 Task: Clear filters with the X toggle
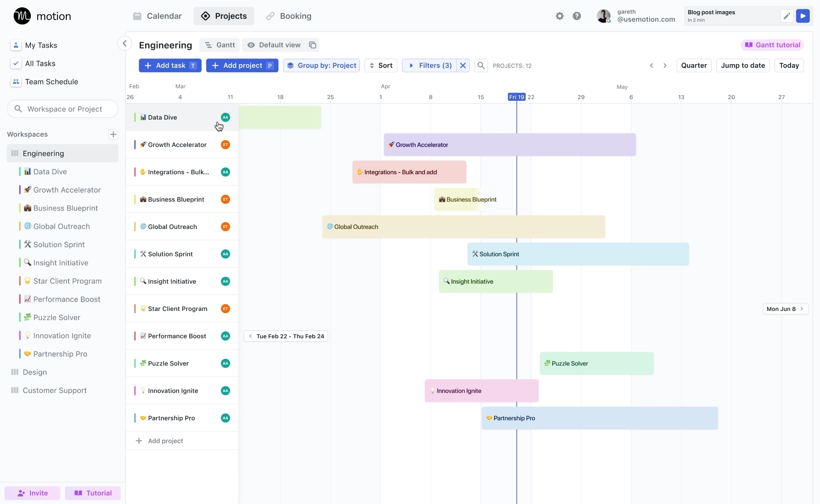click(463, 65)
